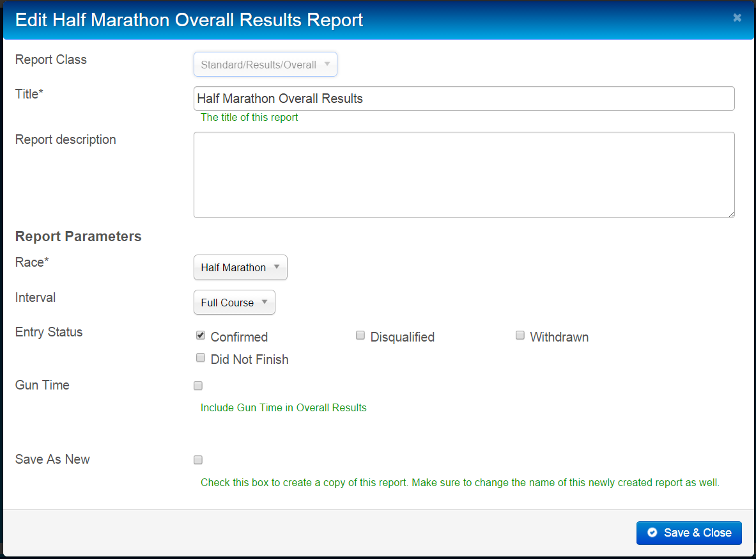The width and height of the screenshot is (756, 559).
Task: Click 'Include Gun Time in Overall Results' text
Action: point(284,408)
